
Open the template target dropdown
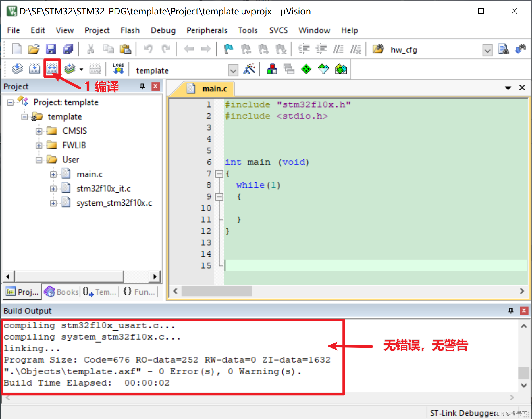pyautogui.click(x=233, y=70)
